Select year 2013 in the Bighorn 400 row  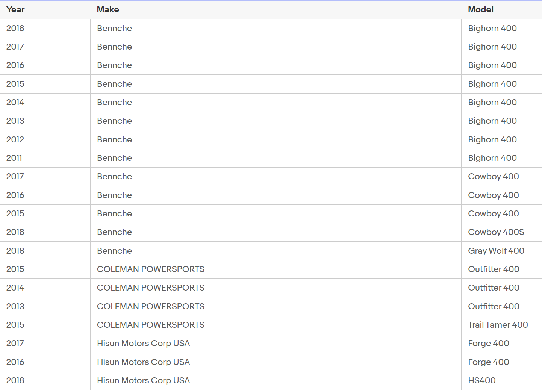coord(15,121)
